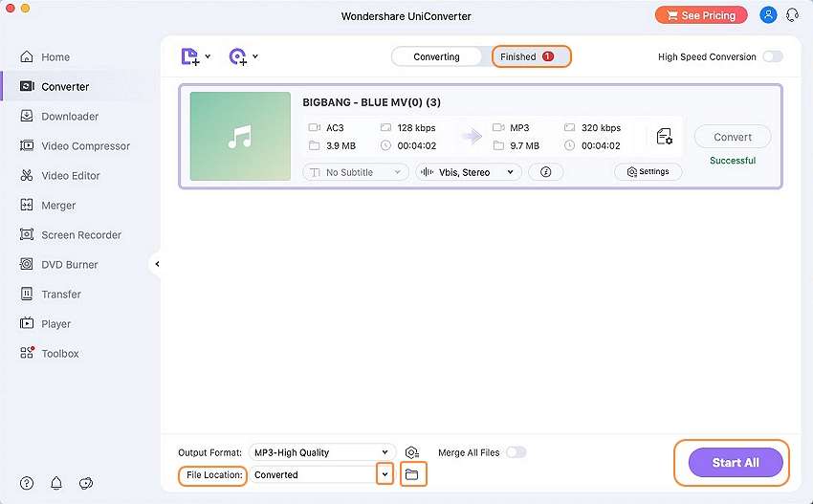Click the Transfer icon in sidebar
The image size is (813, 504).
click(x=27, y=294)
